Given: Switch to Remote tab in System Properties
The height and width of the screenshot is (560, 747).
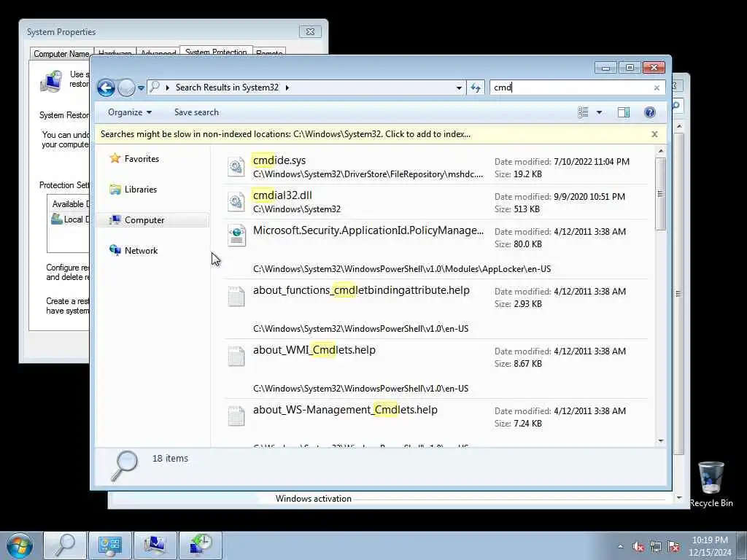Looking at the screenshot, I should point(269,53).
